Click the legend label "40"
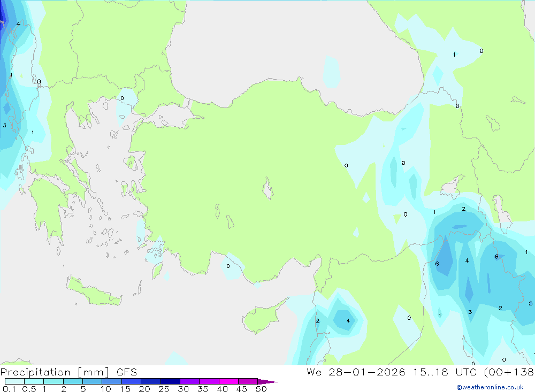 223,389
